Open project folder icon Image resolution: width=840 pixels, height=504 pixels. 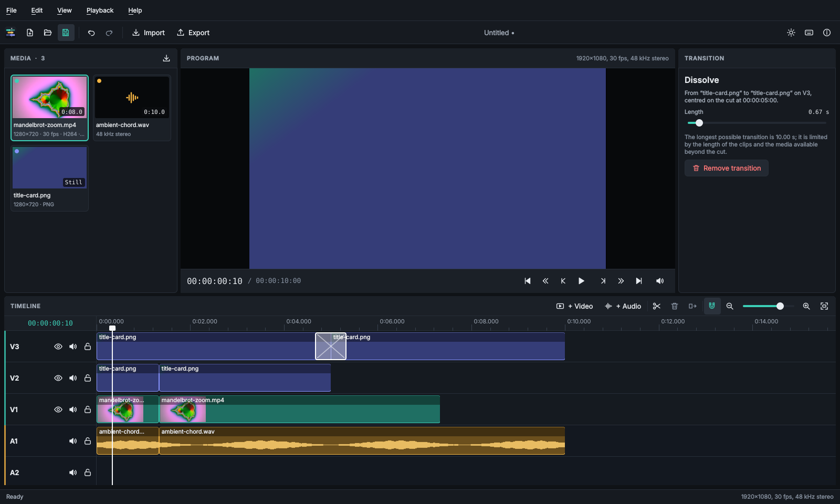click(48, 33)
